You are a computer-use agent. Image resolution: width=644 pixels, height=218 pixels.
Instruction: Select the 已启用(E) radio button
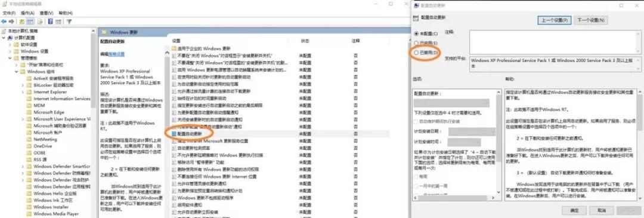[416, 43]
